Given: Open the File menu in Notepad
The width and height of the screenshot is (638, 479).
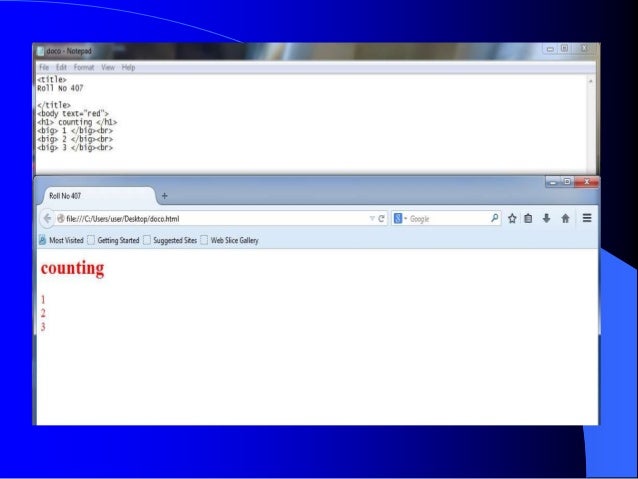Looking at the screenshot, I should click(x=44, y=67).
